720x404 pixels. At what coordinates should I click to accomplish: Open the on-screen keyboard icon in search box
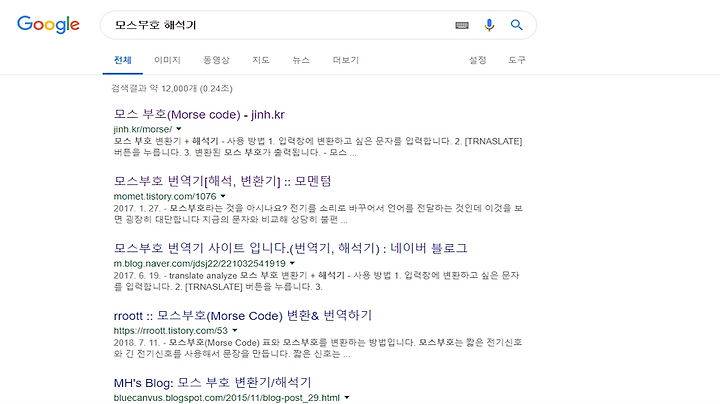[x=462, y=25]
